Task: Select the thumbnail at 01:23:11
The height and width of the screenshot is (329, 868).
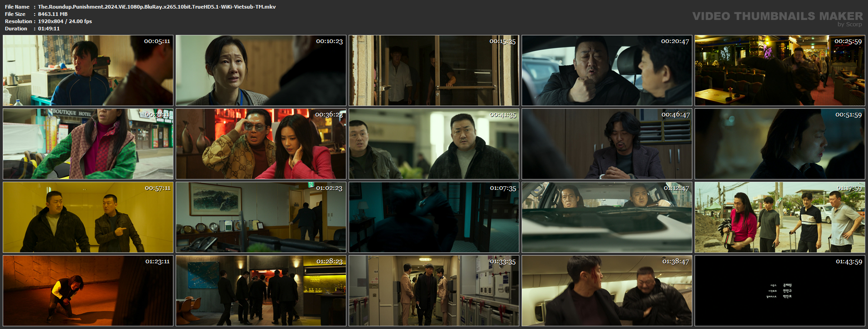Action: click(x=88, y=291)
